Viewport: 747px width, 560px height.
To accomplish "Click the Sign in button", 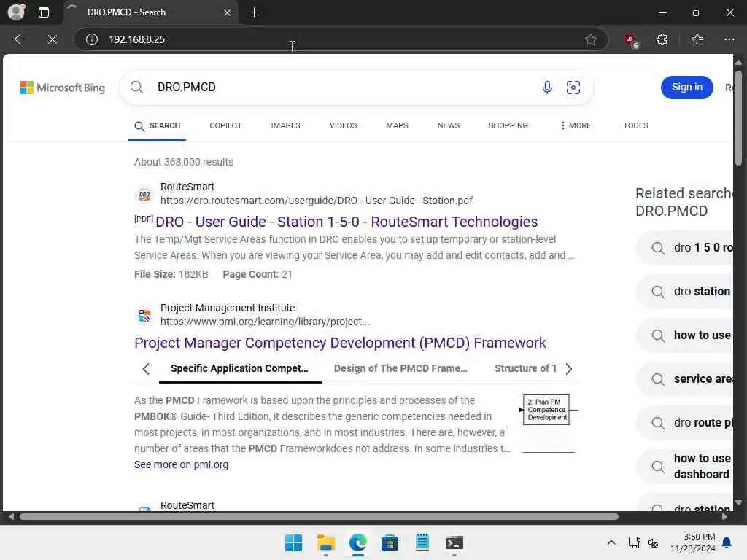I will pyautogui.click(x=686, y=87).
